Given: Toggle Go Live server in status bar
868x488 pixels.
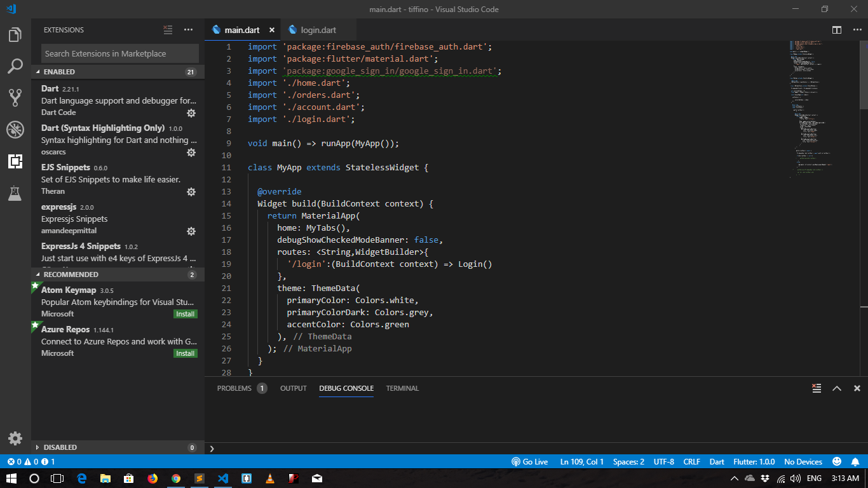Looking at the screenshot, I should [x=529, y=462].
